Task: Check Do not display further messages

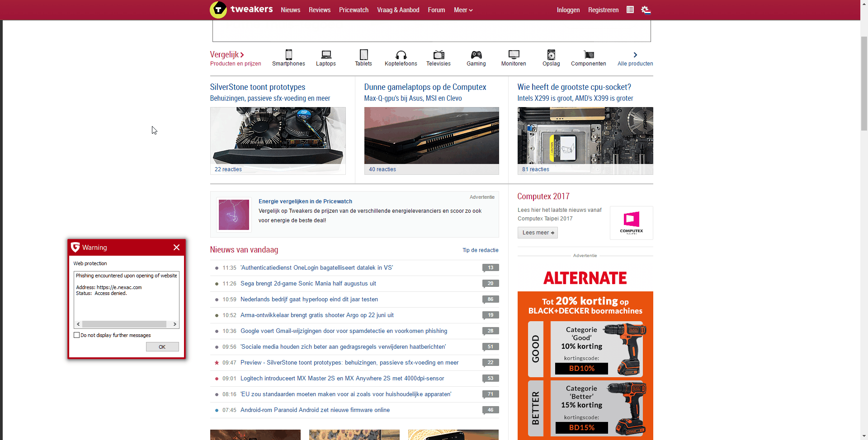Action: pos(76,335)
